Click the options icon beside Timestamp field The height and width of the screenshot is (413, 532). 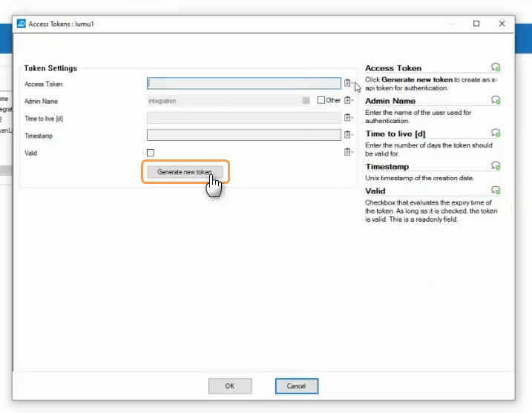tap(347, 135)
